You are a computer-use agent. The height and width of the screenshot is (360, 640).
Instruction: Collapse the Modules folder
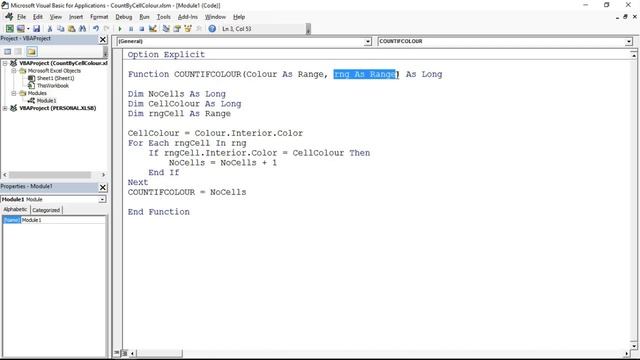pos(13,93)
